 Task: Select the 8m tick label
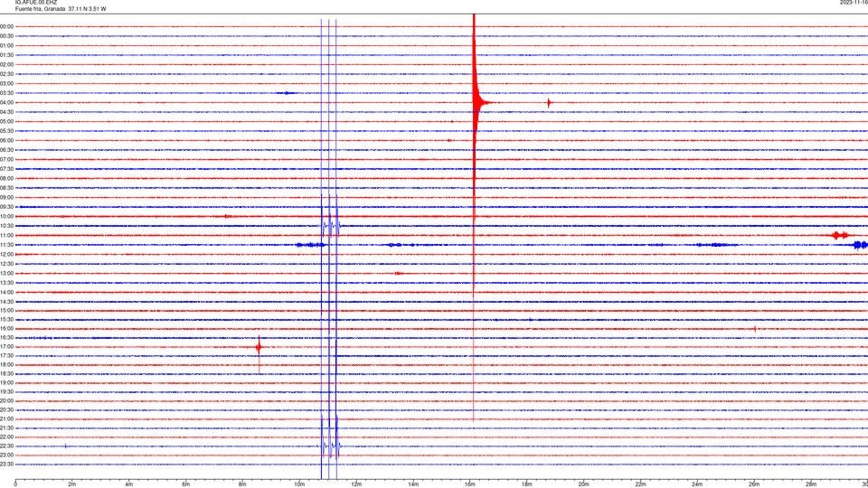(x=242, y=484)
